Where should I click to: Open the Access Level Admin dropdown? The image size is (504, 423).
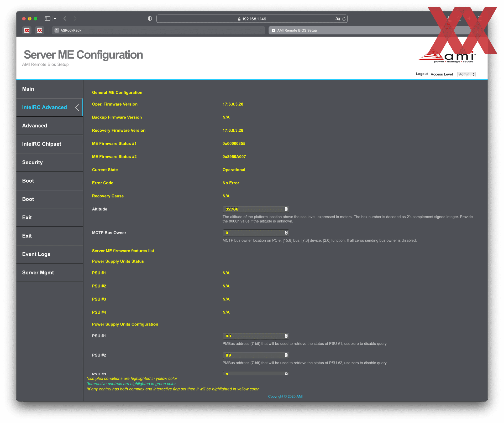[466, 74]
